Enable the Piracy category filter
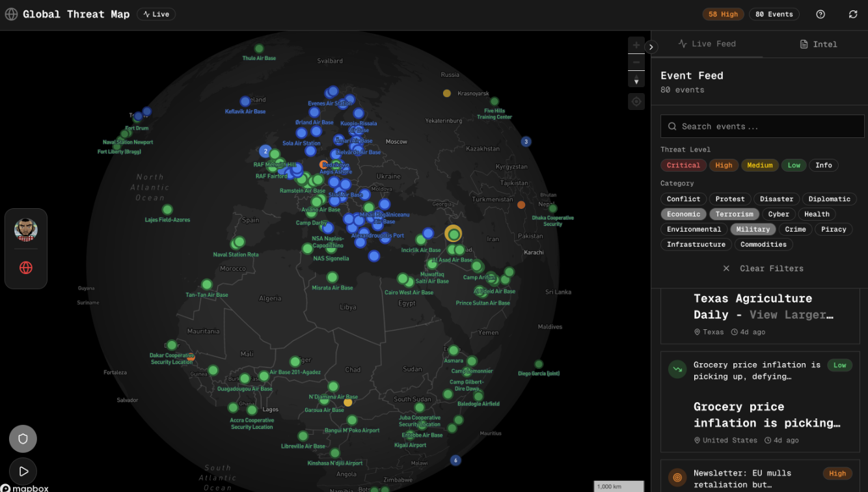The image size is (868, 492). coord(834,229)
